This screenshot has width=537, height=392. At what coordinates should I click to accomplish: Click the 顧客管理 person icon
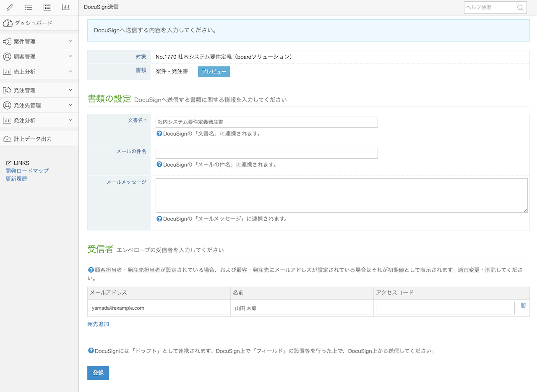[x=7, y=57]
